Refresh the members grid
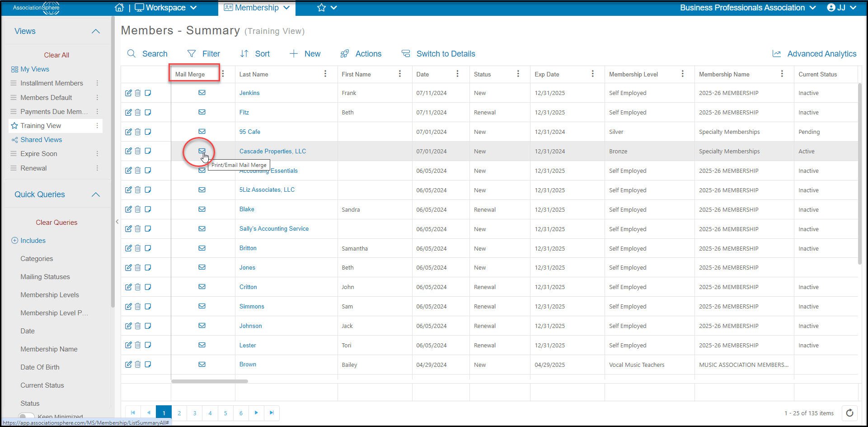Image resolution: width=868 pixels, height=427 pixels. [x=849, y=413]
